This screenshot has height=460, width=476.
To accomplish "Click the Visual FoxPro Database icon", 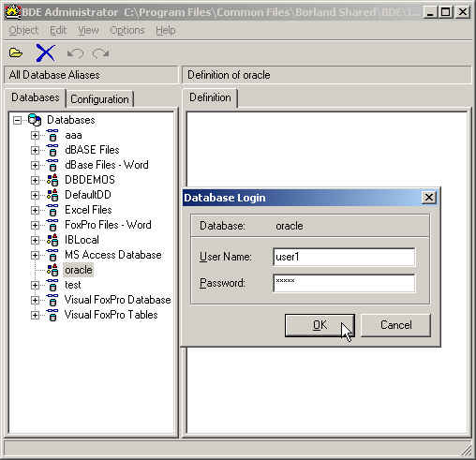I will click(52, 300).
